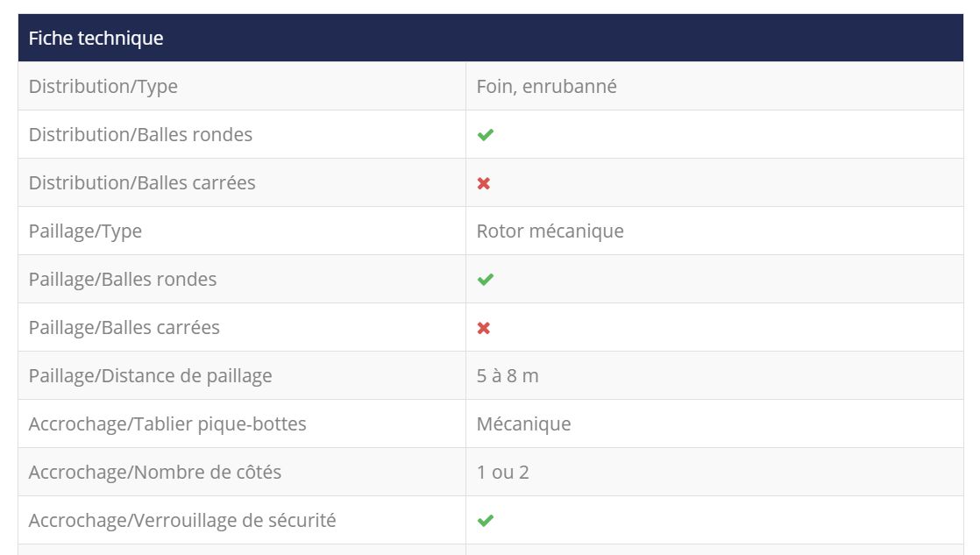Click the Accrochage/Nombre de côtés label
This screenshot has width=980, height=555.
click(155, 473)
